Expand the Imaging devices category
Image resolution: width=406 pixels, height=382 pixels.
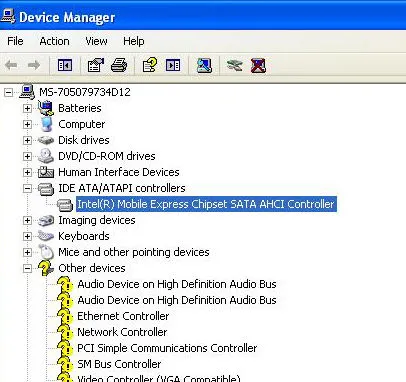click(x=27, y=220)
